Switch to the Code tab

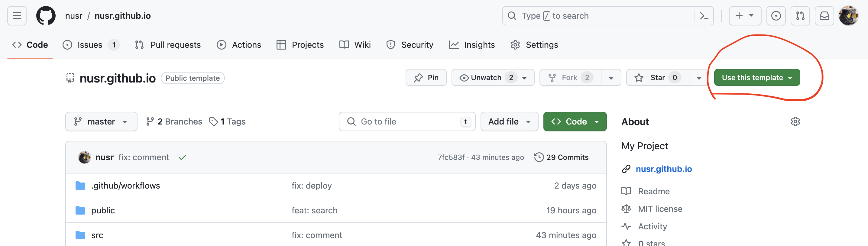(x=30, y=45)
